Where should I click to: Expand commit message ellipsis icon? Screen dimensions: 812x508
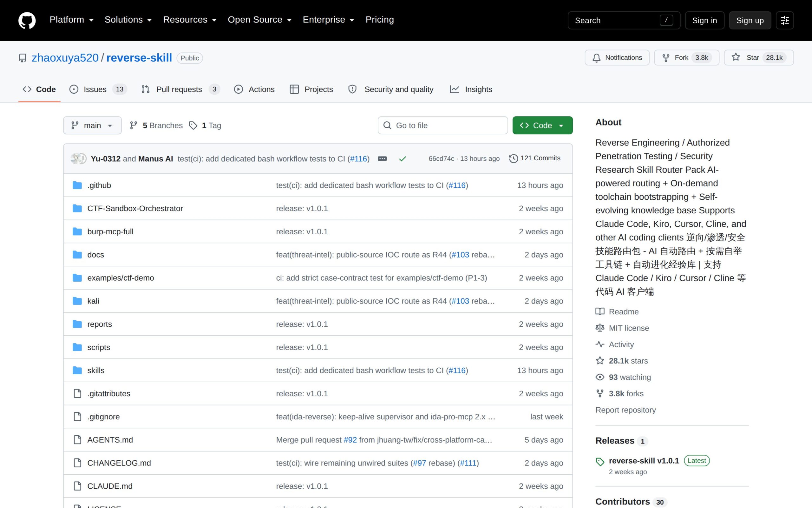pyautogui.click(x=382, y=158)
